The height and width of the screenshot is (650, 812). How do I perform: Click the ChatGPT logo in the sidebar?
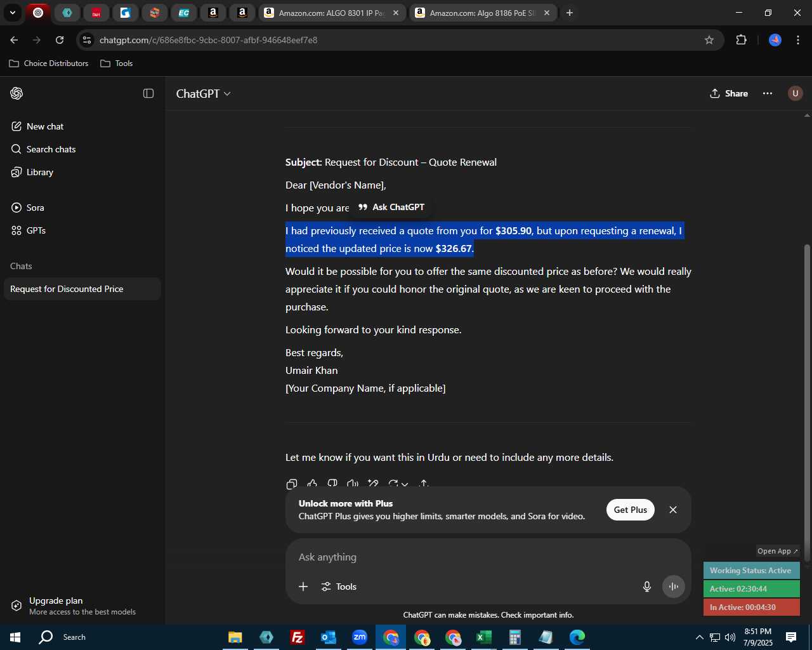pos(17,93)
